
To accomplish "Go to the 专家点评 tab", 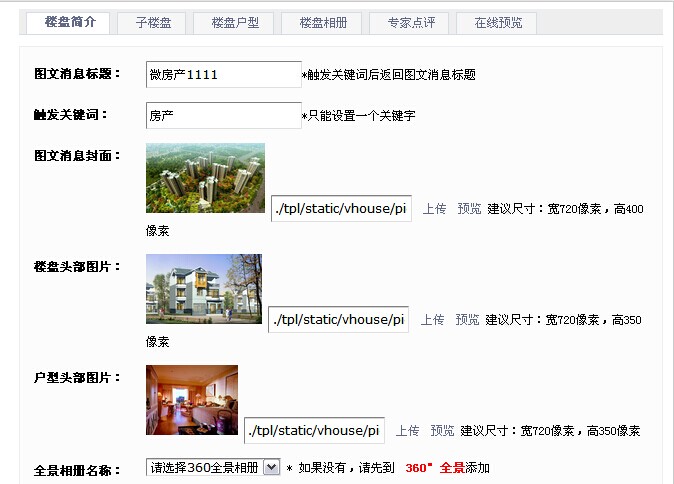I will tap(408, 22).
